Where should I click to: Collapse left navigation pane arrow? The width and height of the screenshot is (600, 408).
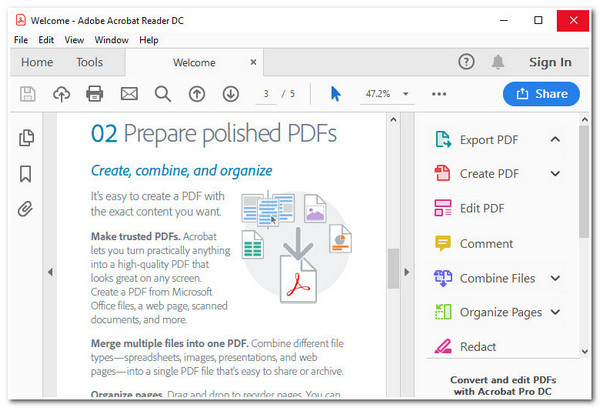pos(50,272)
